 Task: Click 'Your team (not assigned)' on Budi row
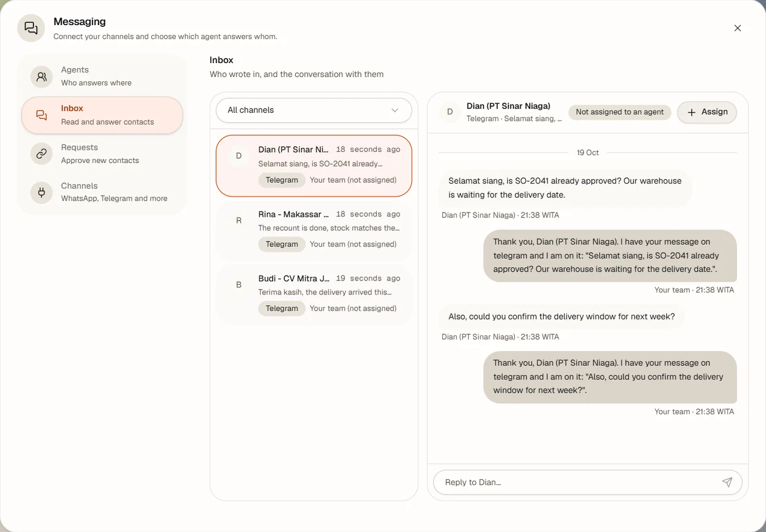[x=353, y=308]
